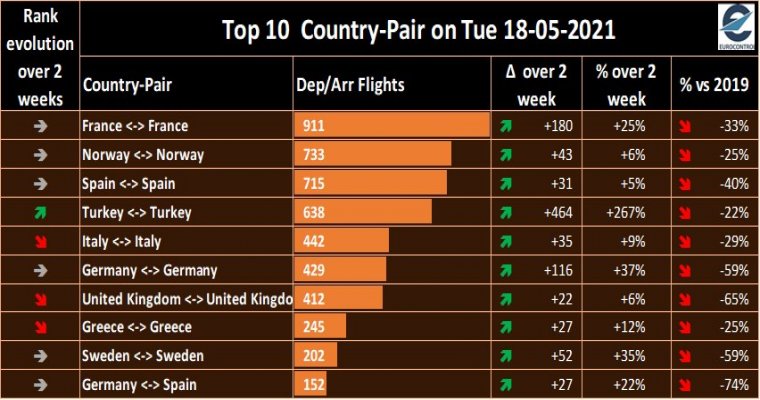Click the Norway 733 flights bar
The width and height of the screenshot is (760, 400).
(373, 154)
